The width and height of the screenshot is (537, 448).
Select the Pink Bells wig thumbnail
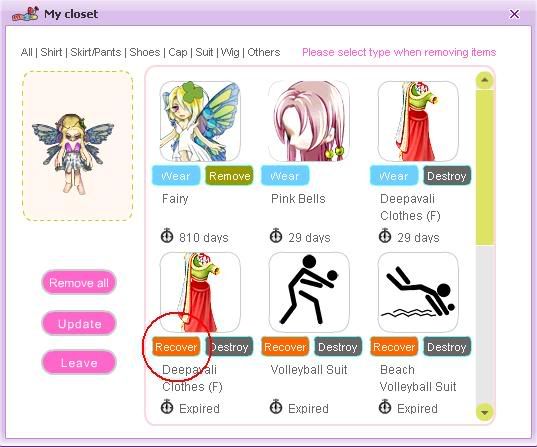click(x=309, y=121)
